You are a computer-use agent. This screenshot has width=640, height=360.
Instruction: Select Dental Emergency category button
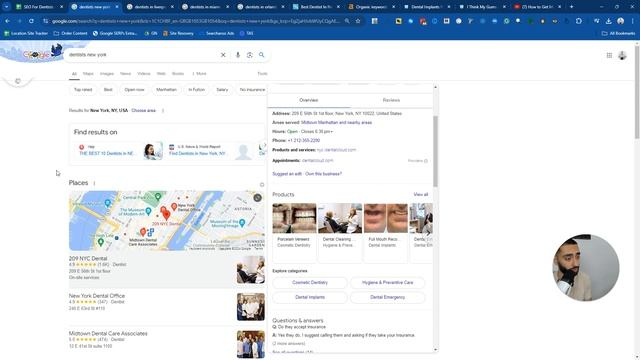(387, 298)
